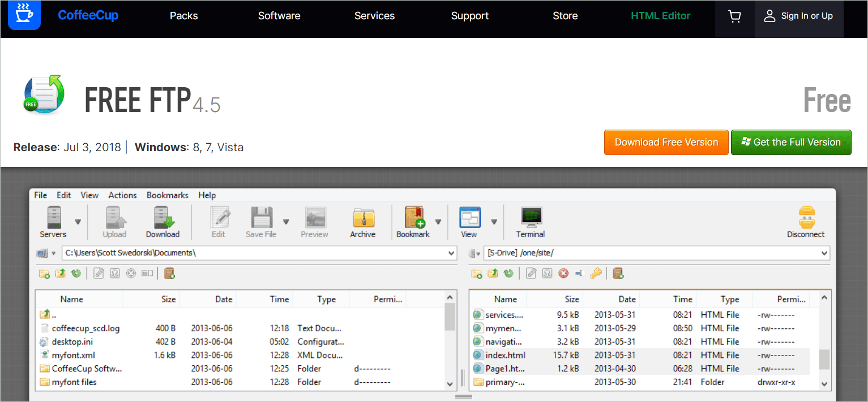Click Get the Full Version button

(791, 142)
